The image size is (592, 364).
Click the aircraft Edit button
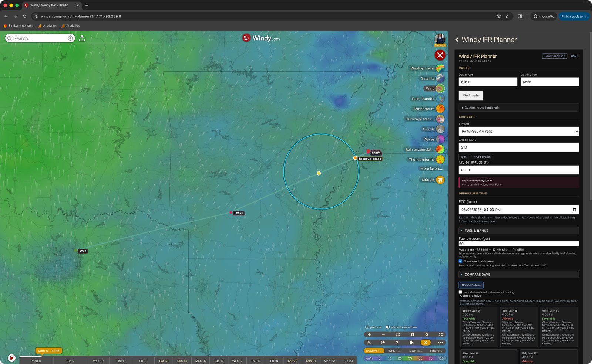pos(464,157)
